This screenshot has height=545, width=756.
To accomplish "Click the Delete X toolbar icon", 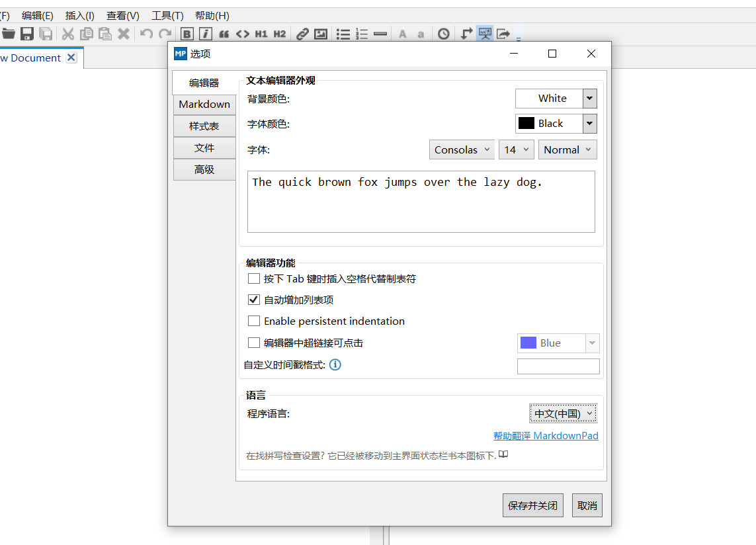I will pos(124,34).
